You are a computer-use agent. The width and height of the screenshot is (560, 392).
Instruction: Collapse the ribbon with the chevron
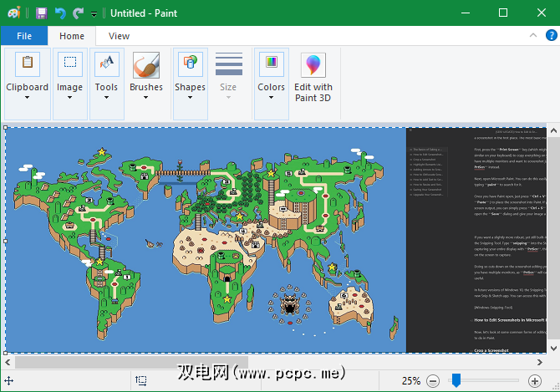tap(534, 36)
